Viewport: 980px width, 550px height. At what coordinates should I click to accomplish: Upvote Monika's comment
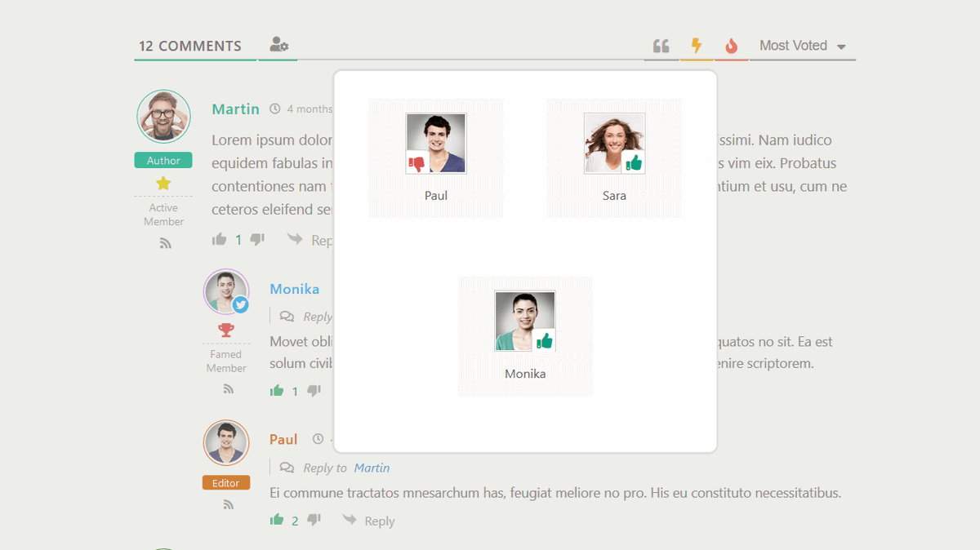(276, 390)
